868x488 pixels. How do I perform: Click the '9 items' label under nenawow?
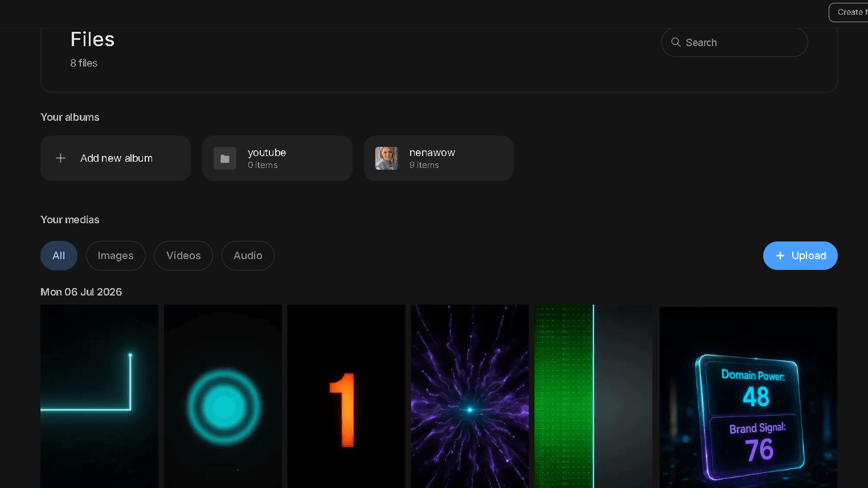pyautogui.click(x=424, y=165)
